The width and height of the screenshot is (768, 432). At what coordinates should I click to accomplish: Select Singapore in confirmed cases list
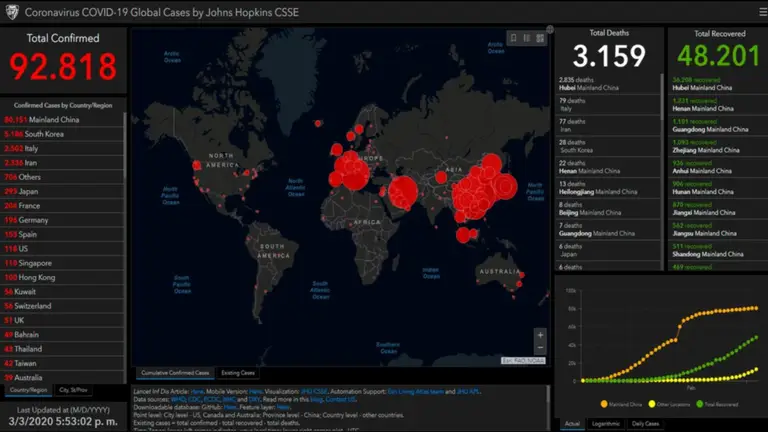(62, 263)
